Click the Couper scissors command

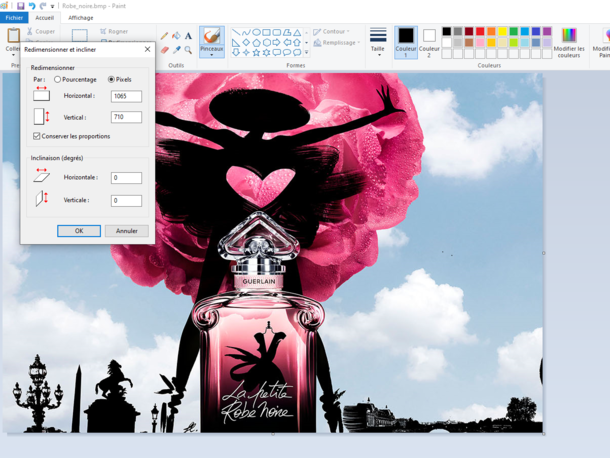tap(41, 31)
